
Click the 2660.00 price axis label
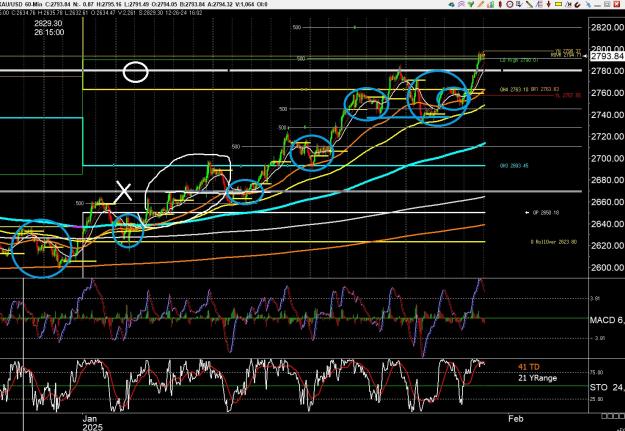607,202
